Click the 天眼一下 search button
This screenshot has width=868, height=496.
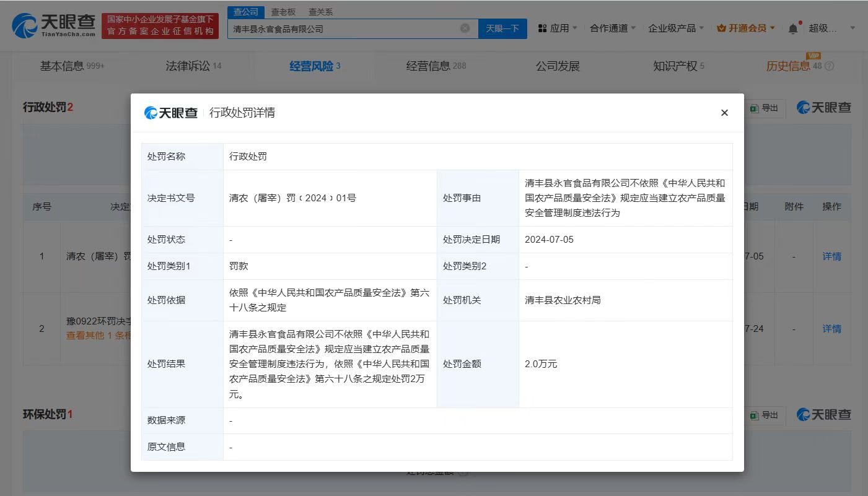coord(502,28)
